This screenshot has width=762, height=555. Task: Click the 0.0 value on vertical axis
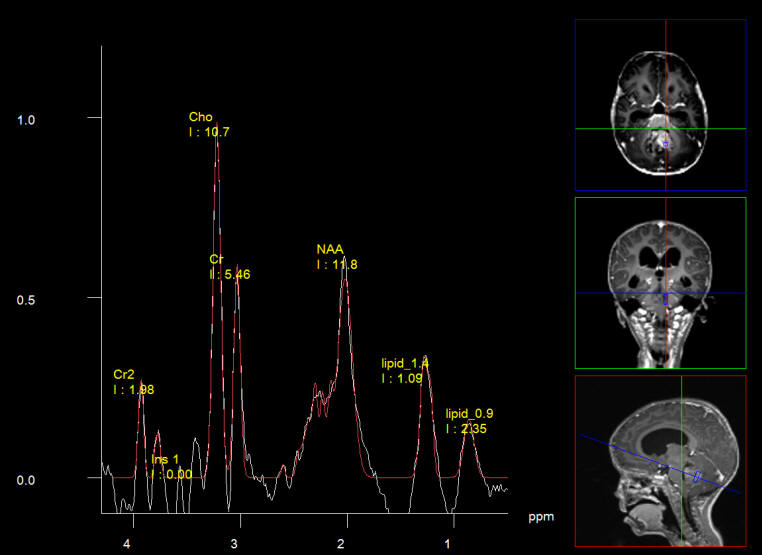pyautogui.click(x=26, y=480)
